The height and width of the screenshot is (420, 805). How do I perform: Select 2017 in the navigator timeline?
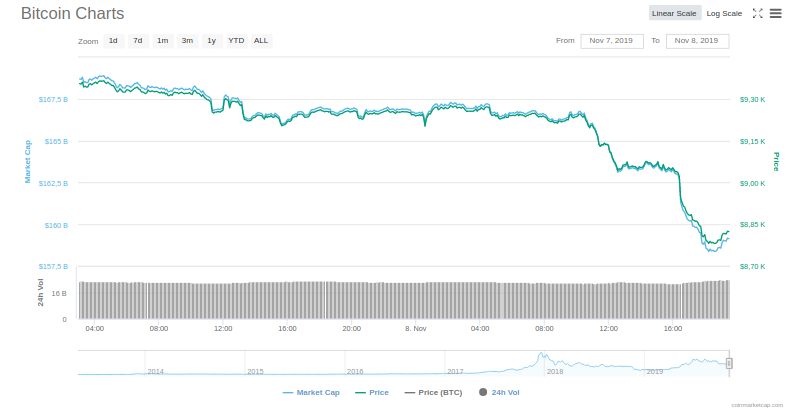pos(455,371)
